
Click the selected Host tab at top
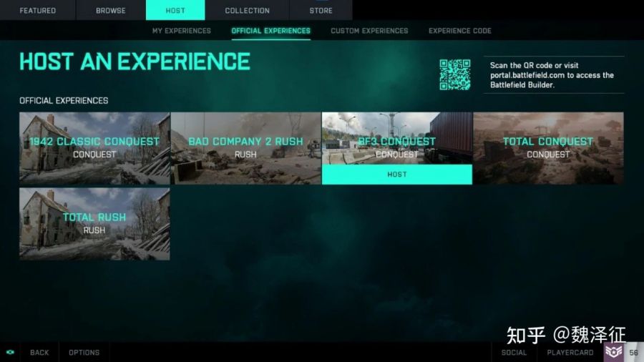click(175, 11)
